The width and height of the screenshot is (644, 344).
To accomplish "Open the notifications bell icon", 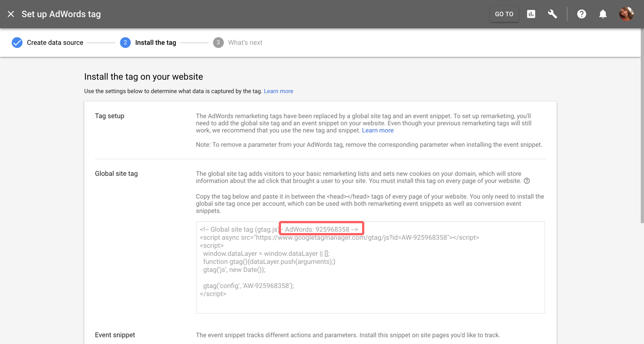I will coord(603,14).
